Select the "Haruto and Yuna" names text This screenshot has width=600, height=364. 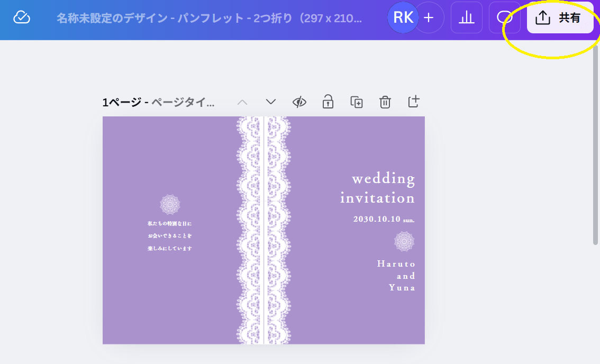pyautogui.click(x=396, y=276)
